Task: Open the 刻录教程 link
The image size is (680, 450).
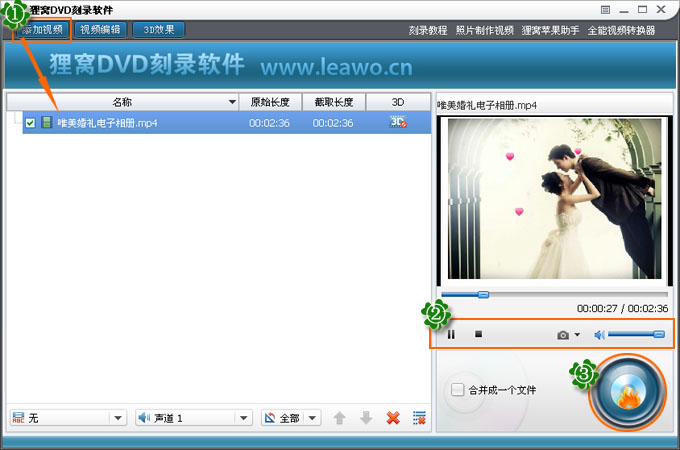Action: point(428,30)
